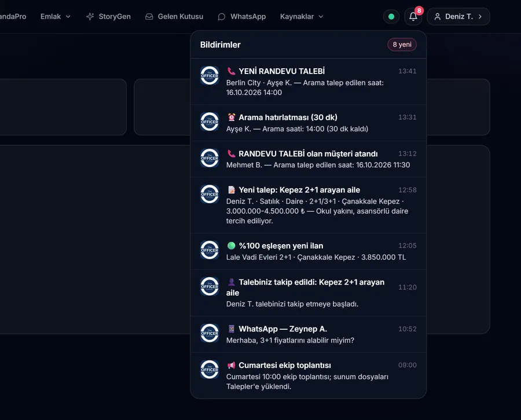Image resolution: width=521 pixels, height=420 pixels.
Task: Click the chevron arrow next to Deniz T.
Action: coord(480,17)
